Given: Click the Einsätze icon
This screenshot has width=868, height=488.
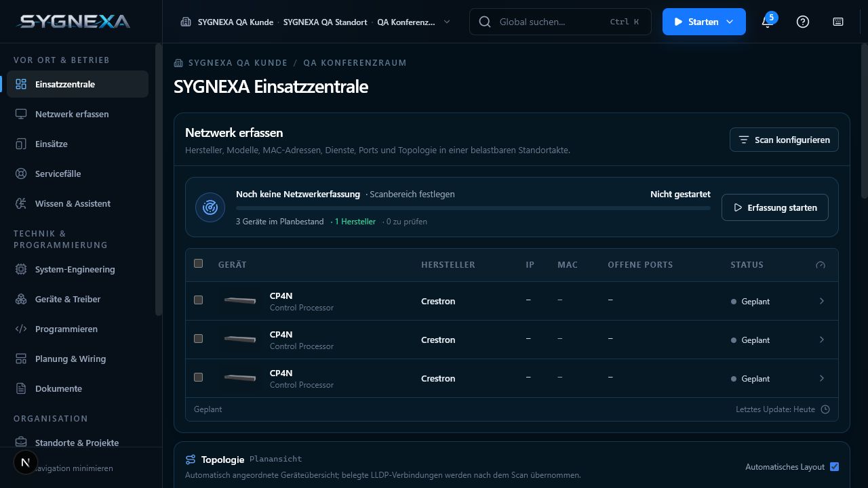Looking at the screenshot, I should [21, 144].
